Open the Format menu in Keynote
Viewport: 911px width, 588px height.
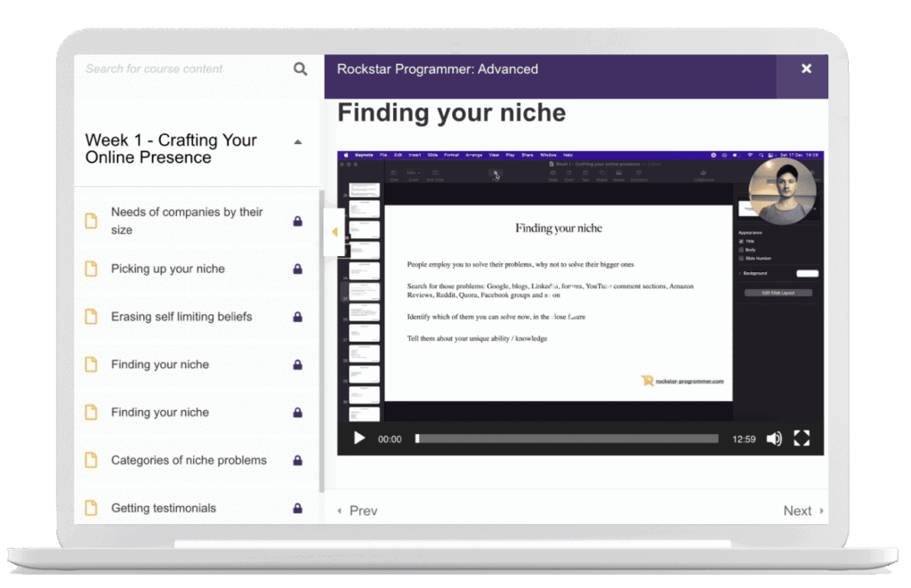tap(452, 155)
